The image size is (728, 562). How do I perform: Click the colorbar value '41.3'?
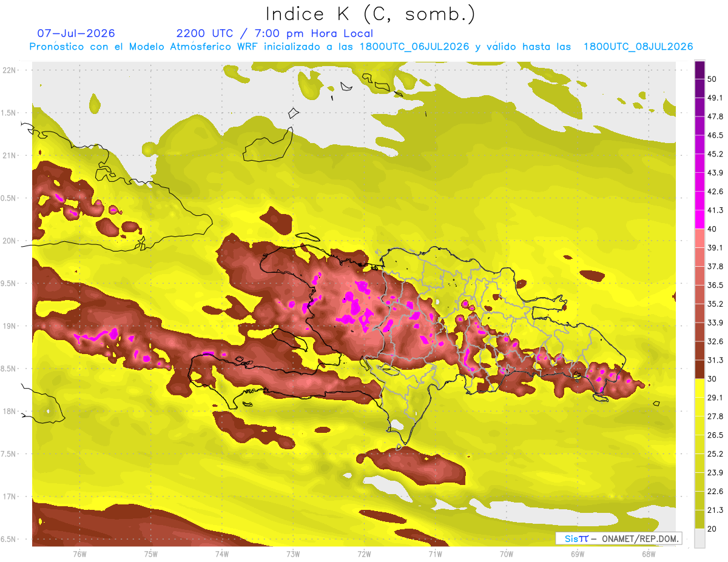[715, 210]
